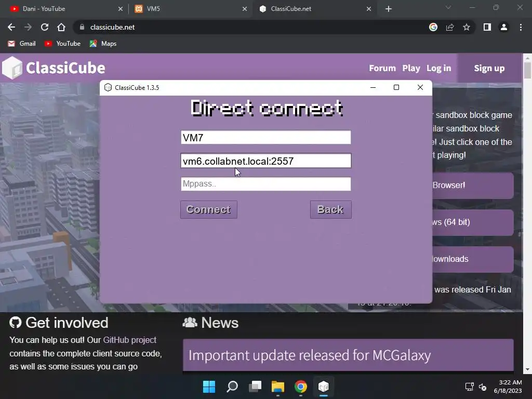Image resolution: width=532 pixels, height=399 pixels.
Task: Click the network status tray icon
Action: tap(469, 387)
